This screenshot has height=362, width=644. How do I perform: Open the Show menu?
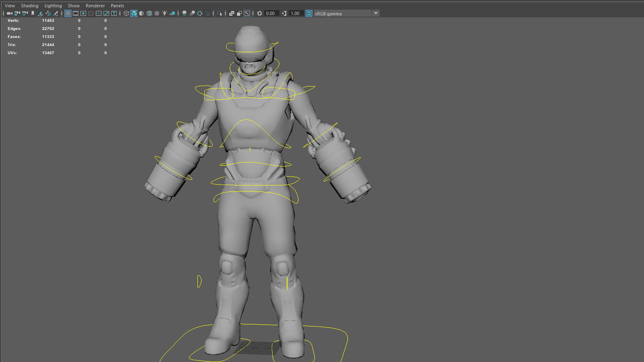(74, 6)
